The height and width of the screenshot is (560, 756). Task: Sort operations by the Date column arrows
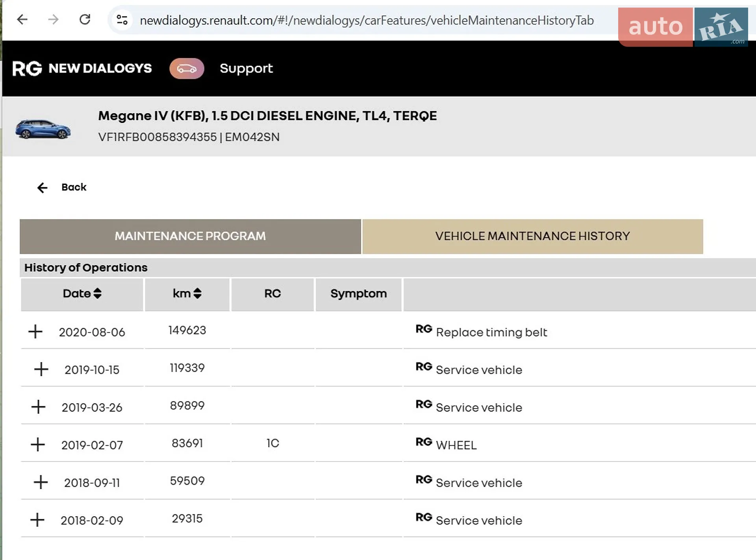[x=97, y=293]
